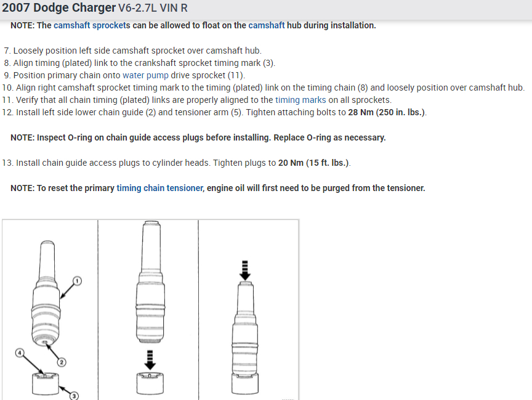Click callout number 3 near the socket
This screenshot has height=400, width=532.
tap(73, 396)
